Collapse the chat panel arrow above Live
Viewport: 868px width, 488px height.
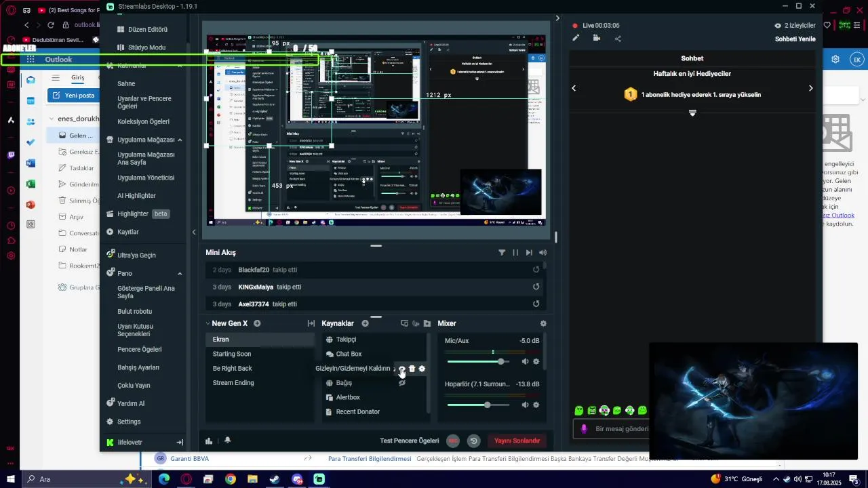click(x=557, y=18)
